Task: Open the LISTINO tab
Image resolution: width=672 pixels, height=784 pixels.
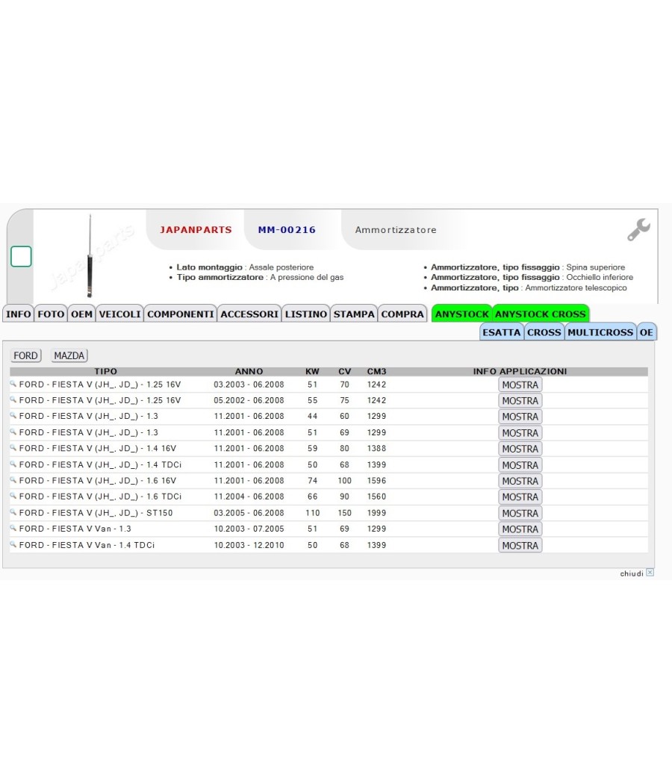Action: pyautogui.click(x=306, y=314)
